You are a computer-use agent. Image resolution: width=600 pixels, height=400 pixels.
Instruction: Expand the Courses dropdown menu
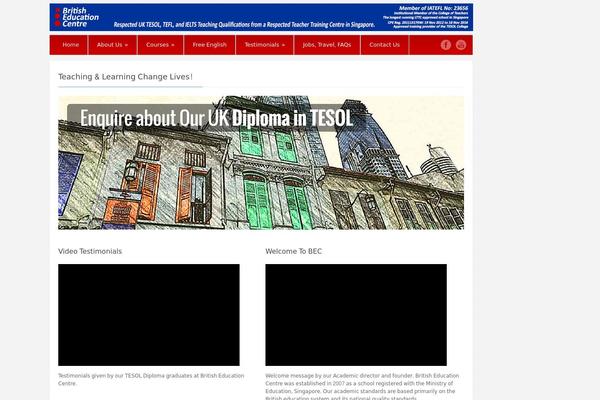click(160, 45)
